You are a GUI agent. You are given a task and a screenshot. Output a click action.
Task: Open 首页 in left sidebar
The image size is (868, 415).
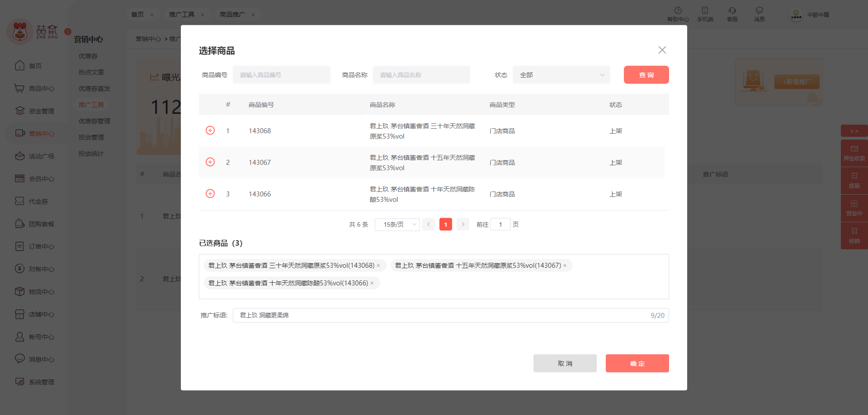click(x=28, y=66)
